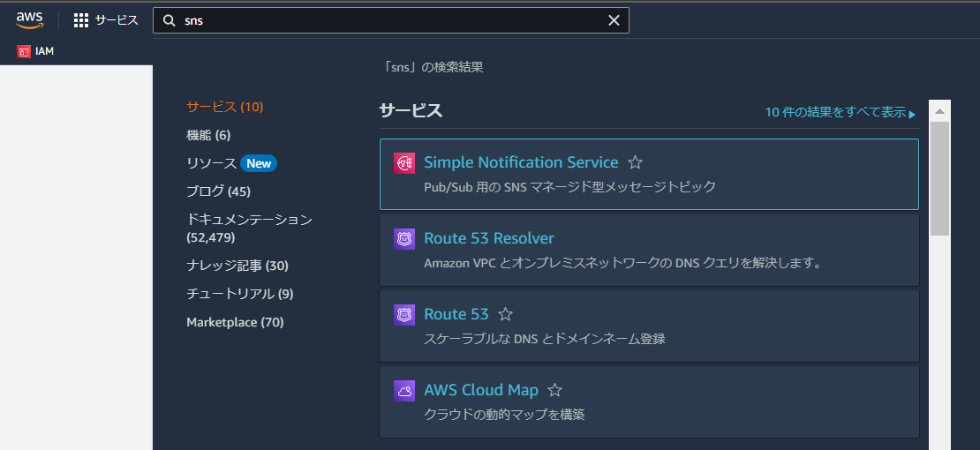
Task: Click the AWS logo home icon
Action: pos(29,20)
